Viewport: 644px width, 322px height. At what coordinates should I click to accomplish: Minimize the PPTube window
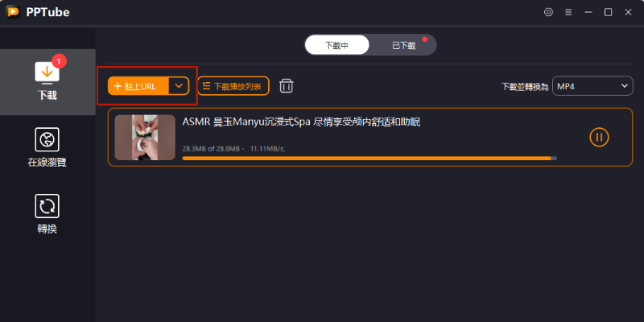click(x=588, y=12)
